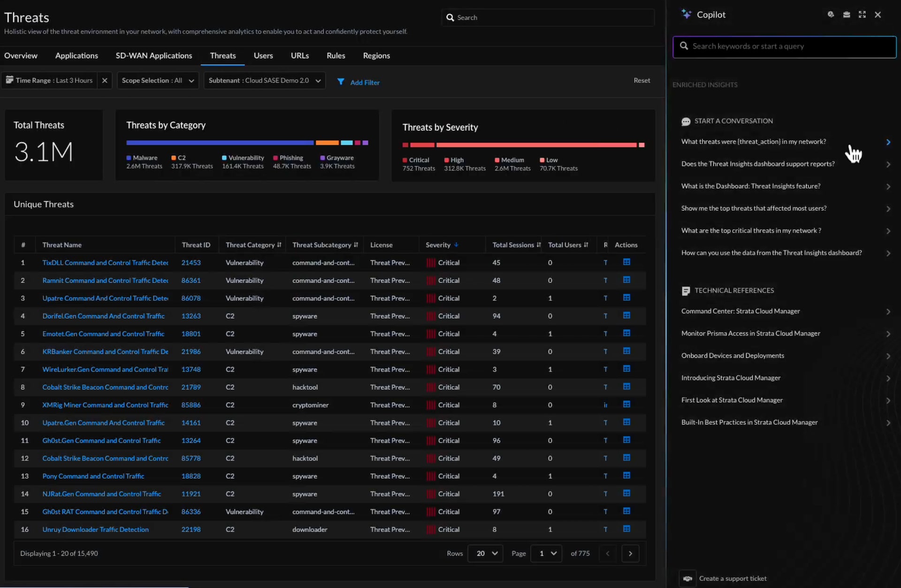This screenshot has width=901, height=588.
Task: Open the Scope Selection dropdown
Action: pos(158,80)
